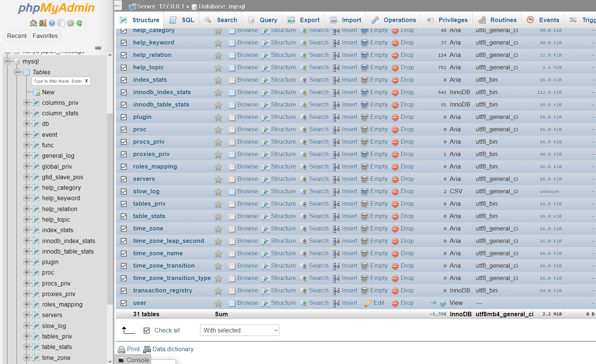Click the link chain icon in sidebar
596x364 pixels.
[98, 48]
